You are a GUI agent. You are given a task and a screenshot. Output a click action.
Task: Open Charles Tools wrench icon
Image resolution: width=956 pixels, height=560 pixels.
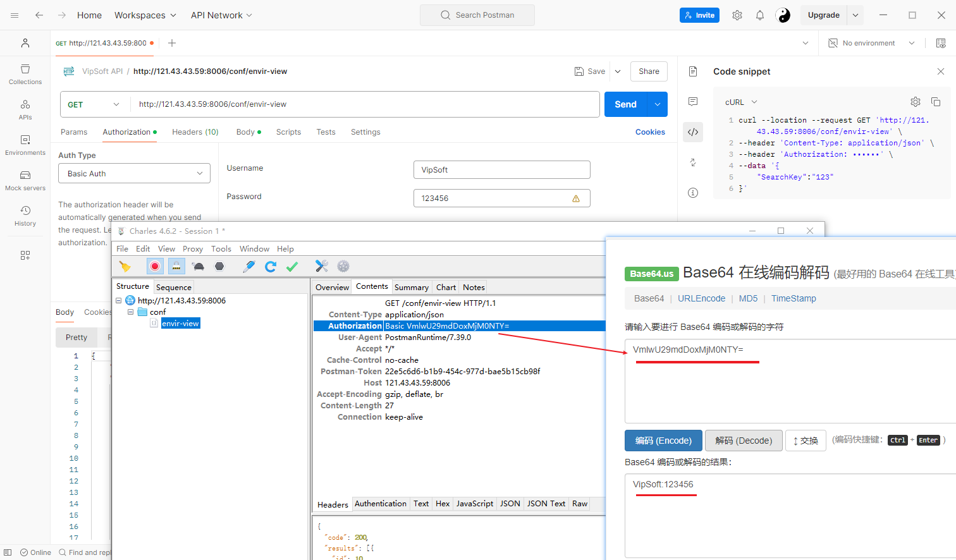click(322, 266)
